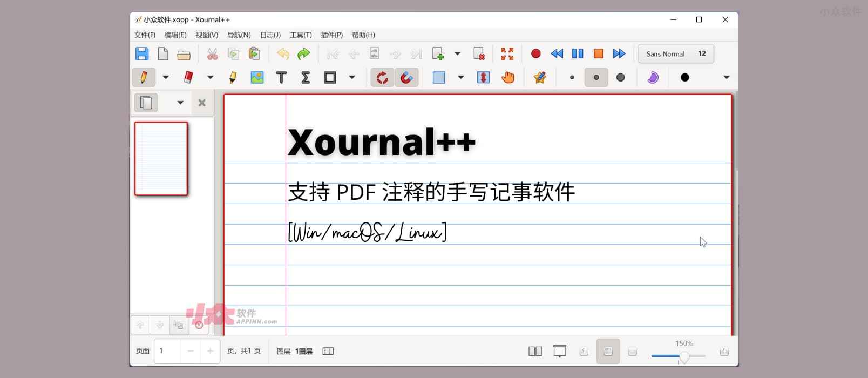Open the 1图层 layer selector
This screenshot has height=378, width=868.
pos(303,352)
